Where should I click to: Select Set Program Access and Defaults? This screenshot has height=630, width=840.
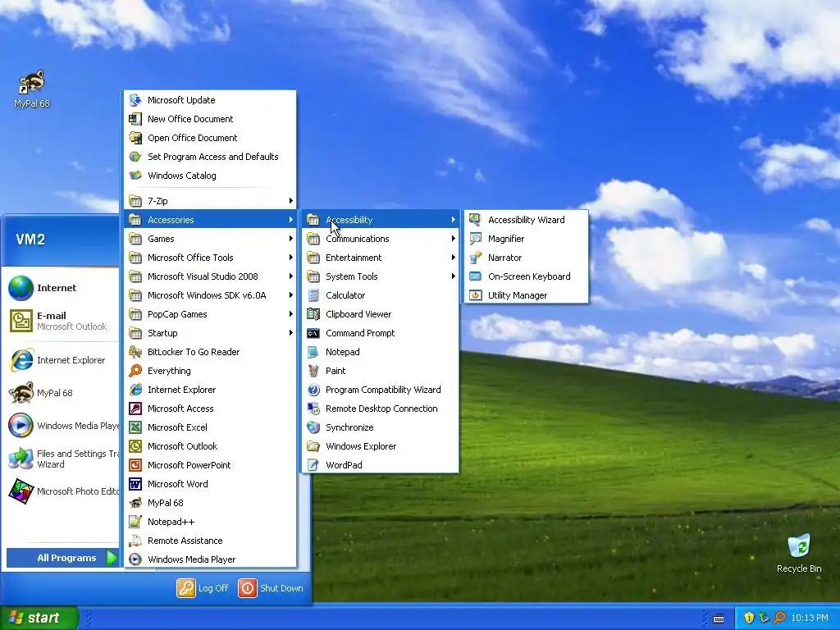[210, 157]
